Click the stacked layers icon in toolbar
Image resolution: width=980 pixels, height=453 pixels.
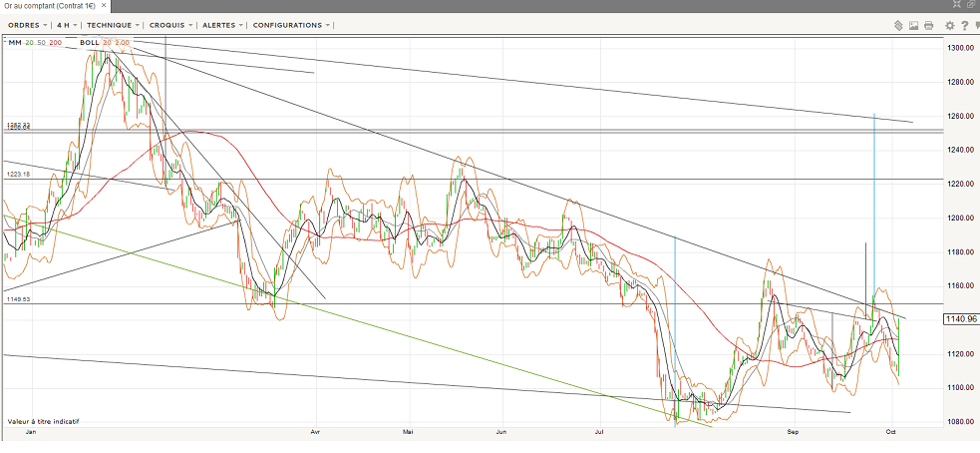898,25
